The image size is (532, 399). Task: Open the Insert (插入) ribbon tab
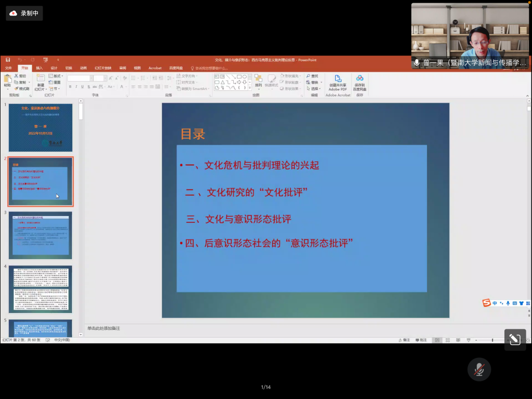39,68
